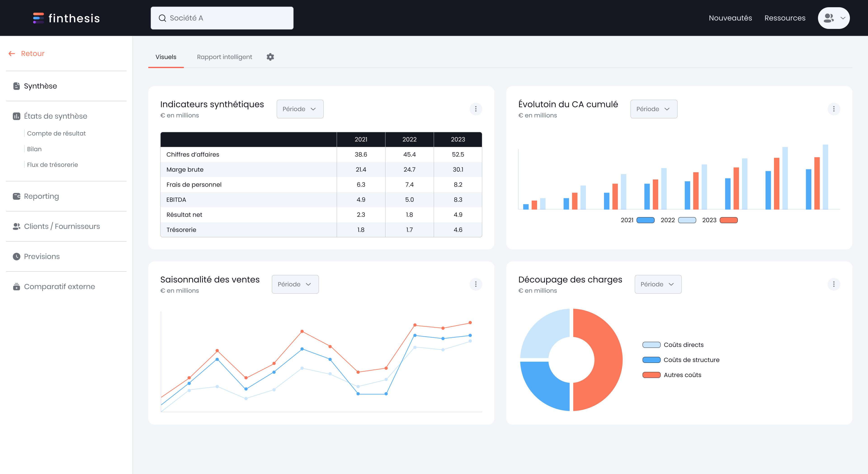Image resolution: width=868 pixels, height=474 pixels.
Task: Open Reporting in the sidebar
Action: (41, 196)
